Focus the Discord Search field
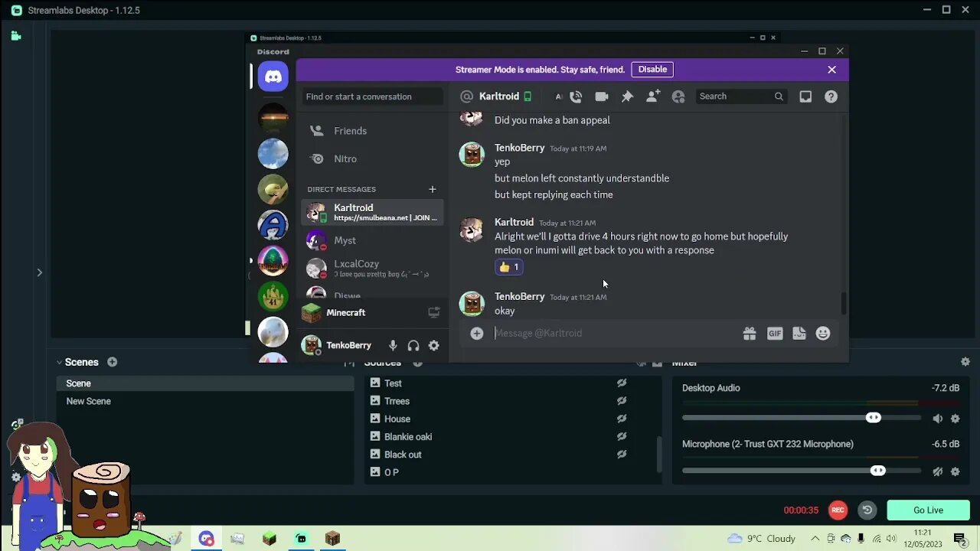This screenshot has width=980, height=551. (x=740, y=96)
